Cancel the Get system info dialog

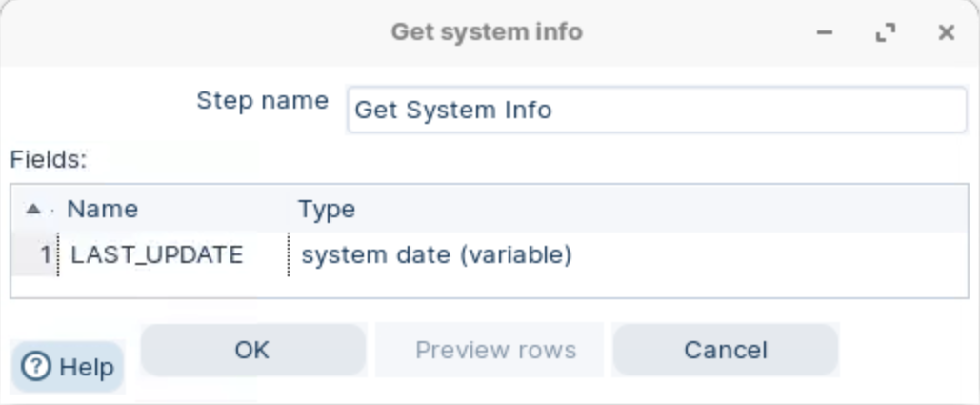point(725,350)
